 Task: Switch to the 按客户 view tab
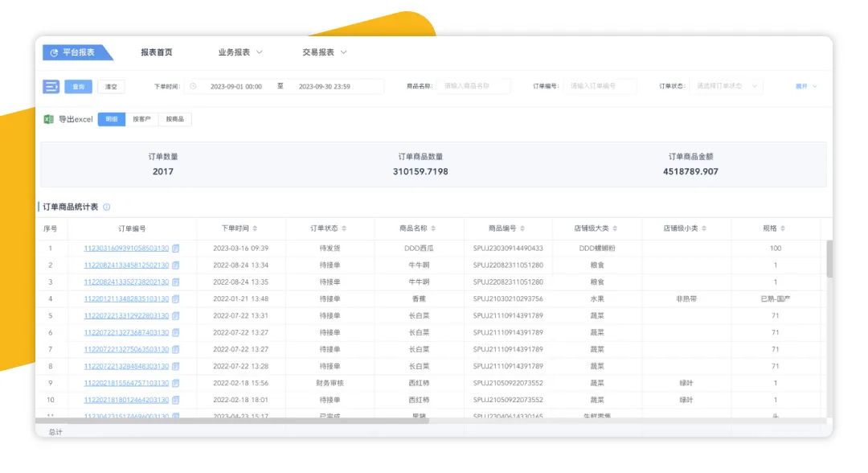[141, 119]
